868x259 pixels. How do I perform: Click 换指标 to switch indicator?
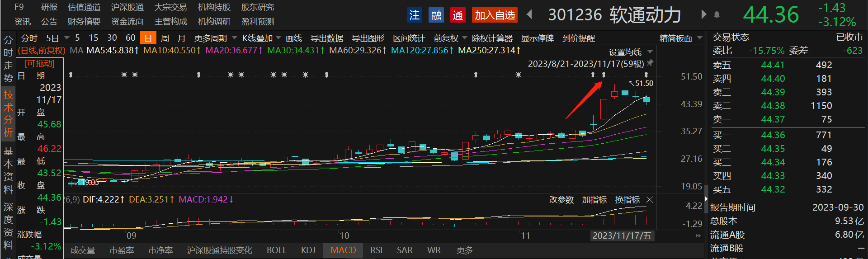coord(627,199)
